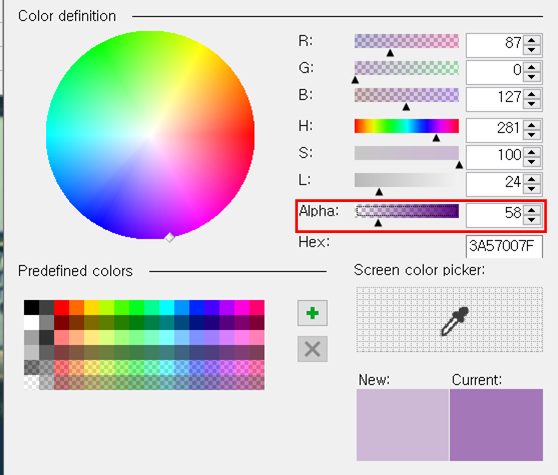Decrease the L value with down arrow
The height and width of the screenshot is (475, 558).
click(x=532, y=189)
